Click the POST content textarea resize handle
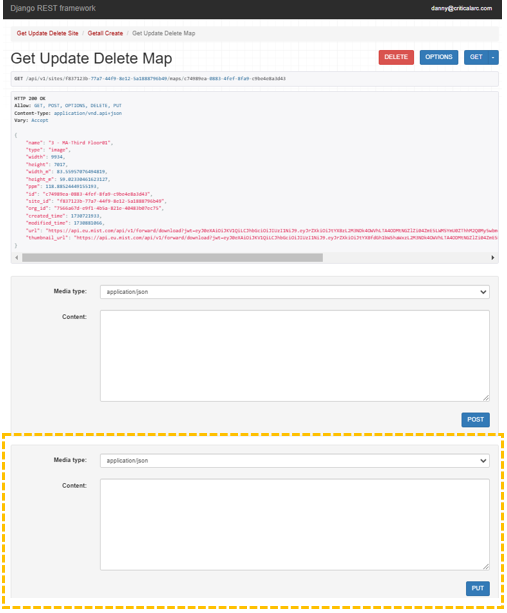Image resolution: width=507 pixels, height=613 pixels. coord(486,398)
